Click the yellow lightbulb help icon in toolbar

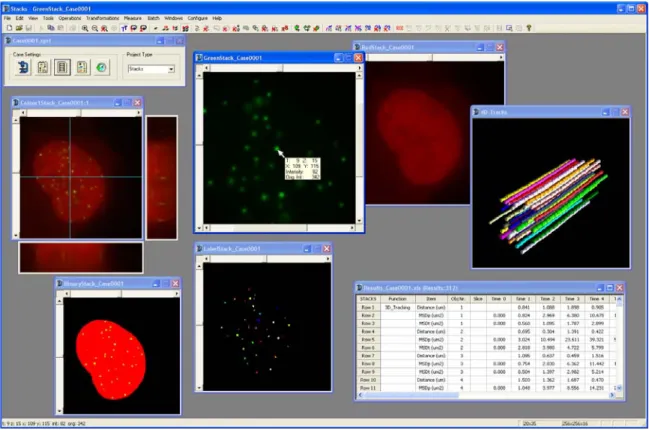pos(529,28)
